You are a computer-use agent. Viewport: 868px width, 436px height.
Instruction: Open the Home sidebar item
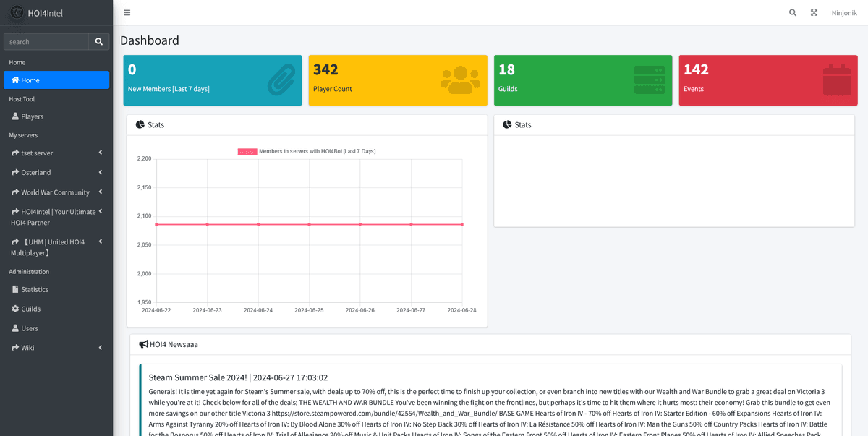pyautogui.click(x=56, y=80)
